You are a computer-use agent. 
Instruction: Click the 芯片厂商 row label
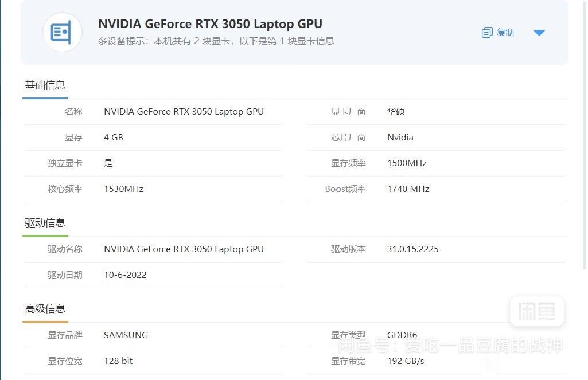point(348,138)
